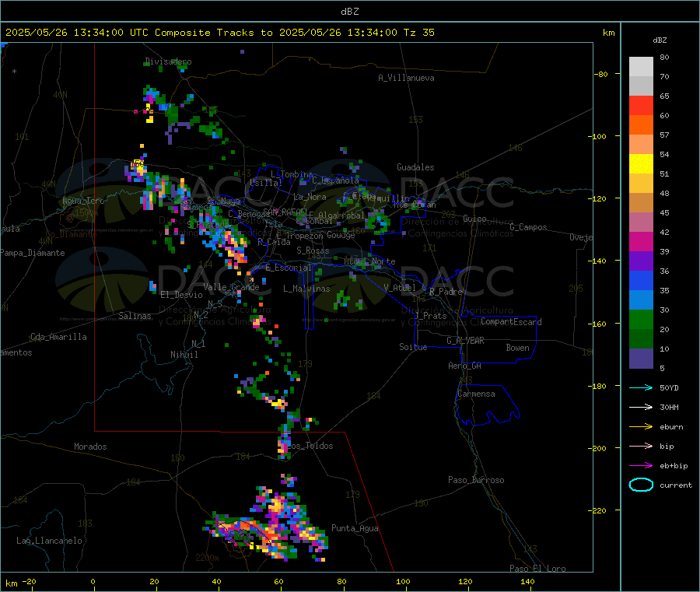Click the storm echo at Los_Toldos
The image size is (700, 592).
pyautogui.click(x=285, y=443)
